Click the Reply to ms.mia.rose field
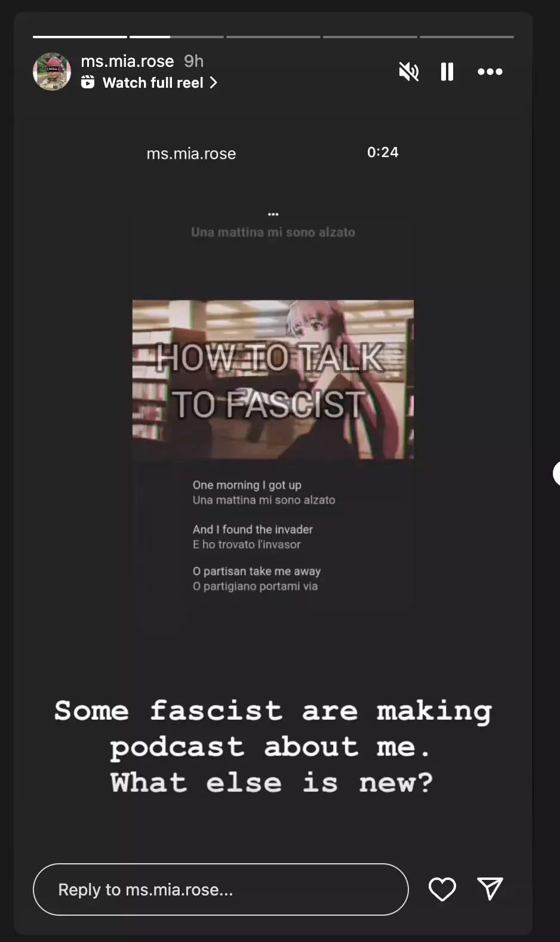This screenshot has width=560, height=942. [x=221, y=889]
